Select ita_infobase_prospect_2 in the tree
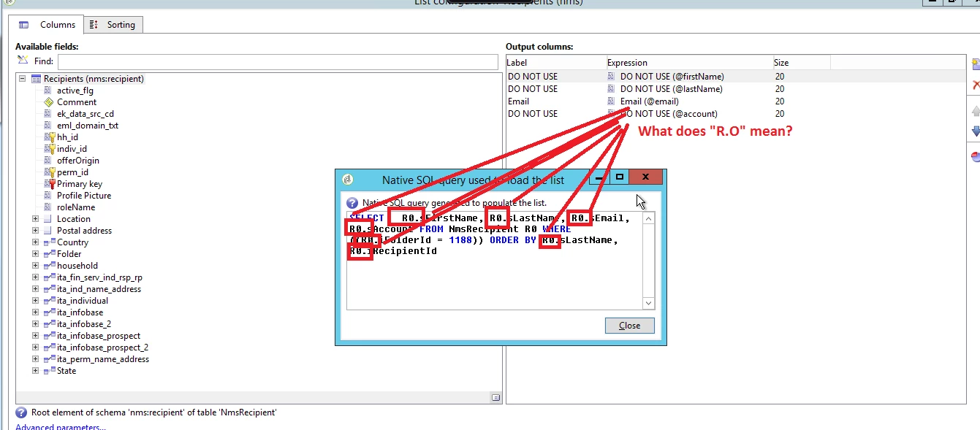This screenshot has height=430, width=980. (x=102, y=348)
